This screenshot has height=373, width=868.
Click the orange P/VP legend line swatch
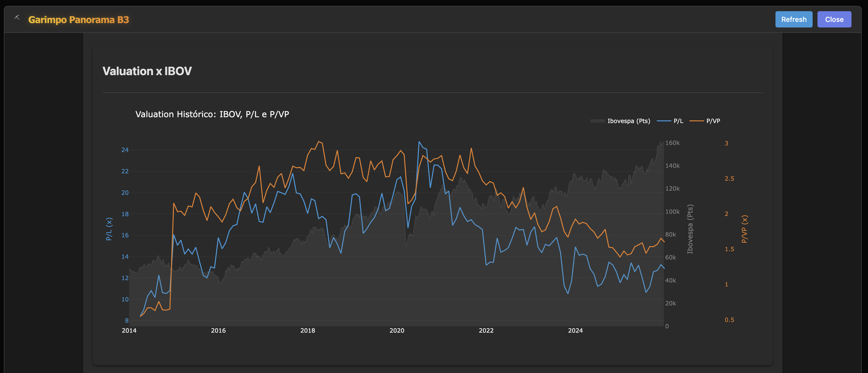(x=697, y=121)
